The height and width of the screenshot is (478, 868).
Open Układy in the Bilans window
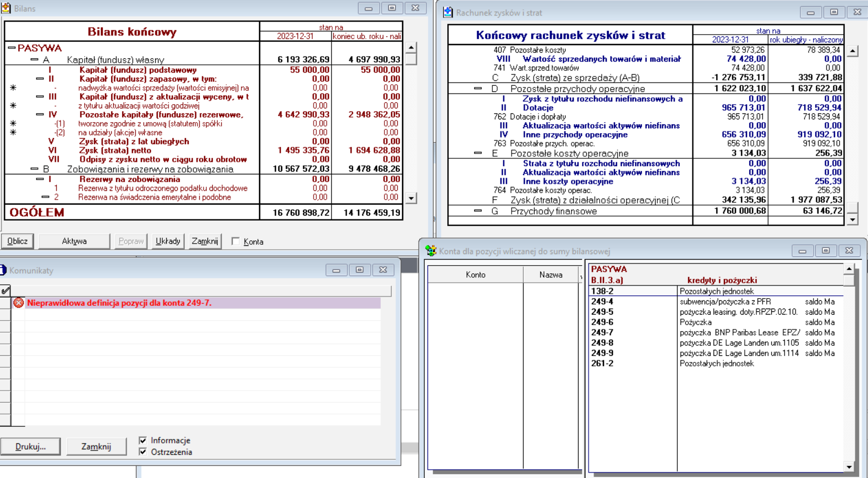point(167,241)
